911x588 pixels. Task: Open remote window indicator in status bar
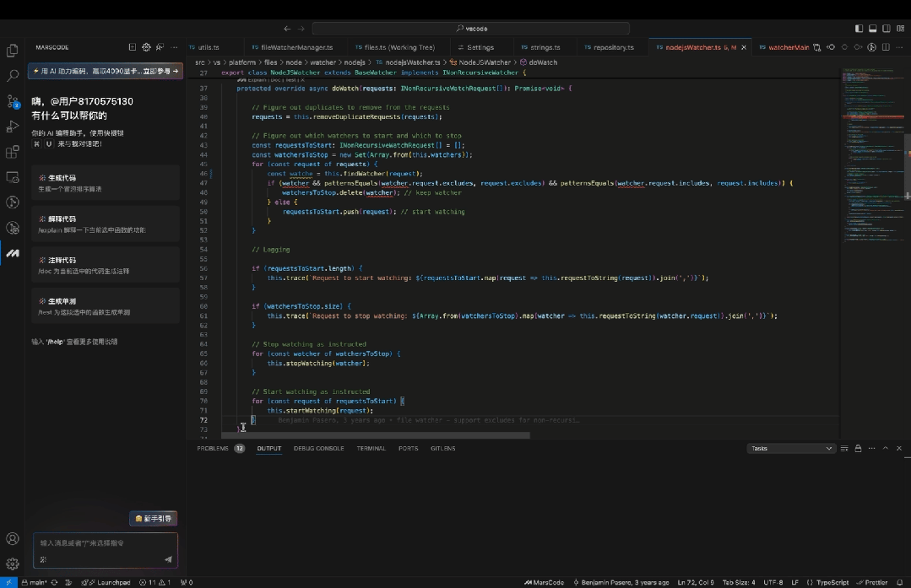(8, 582)
